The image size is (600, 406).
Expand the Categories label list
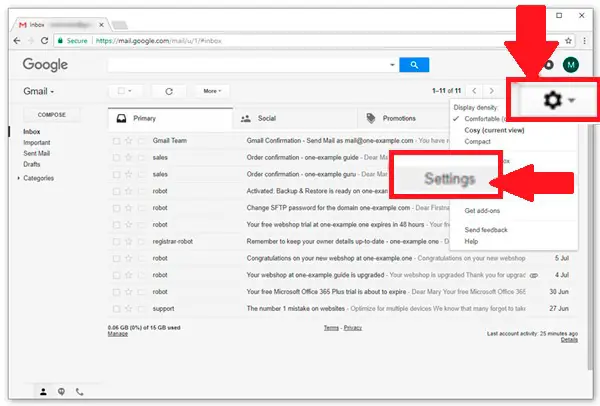point(18,178)
